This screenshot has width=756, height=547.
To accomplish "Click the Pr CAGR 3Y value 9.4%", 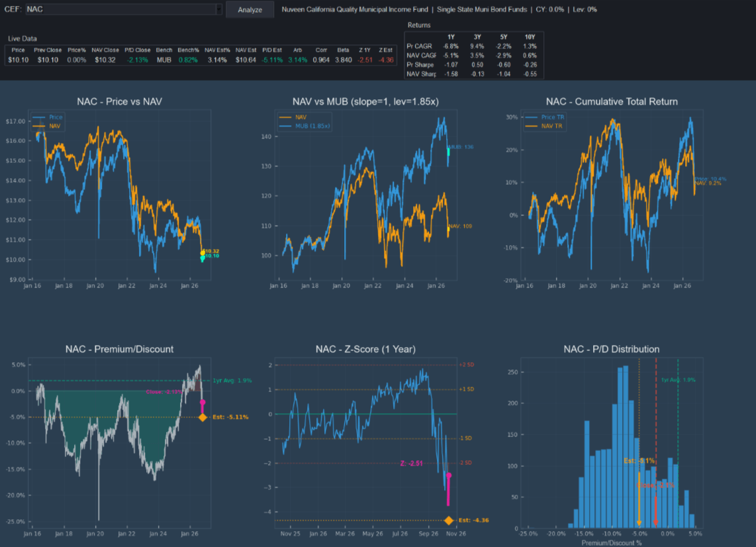I will click(477, 46).
